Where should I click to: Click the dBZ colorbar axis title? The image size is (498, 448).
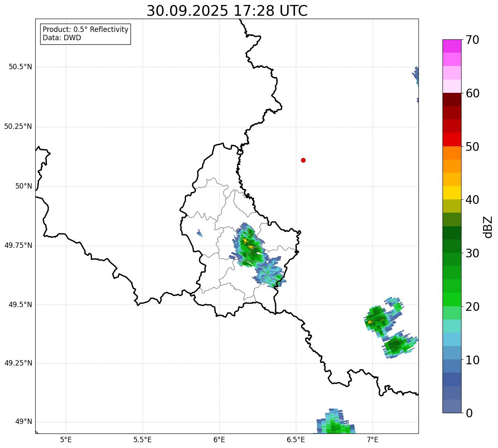tap(488, 227)
